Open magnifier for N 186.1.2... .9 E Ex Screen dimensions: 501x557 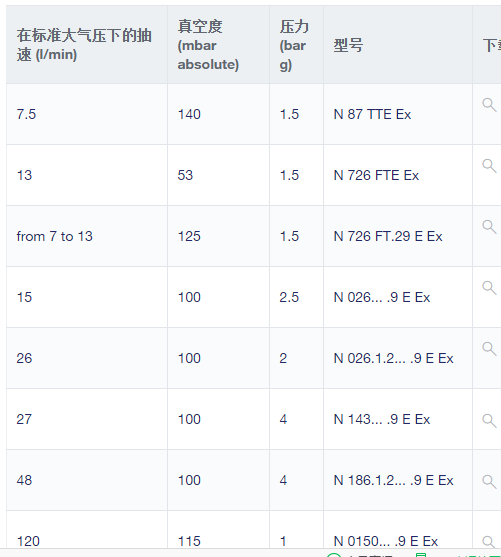point(489,482)
